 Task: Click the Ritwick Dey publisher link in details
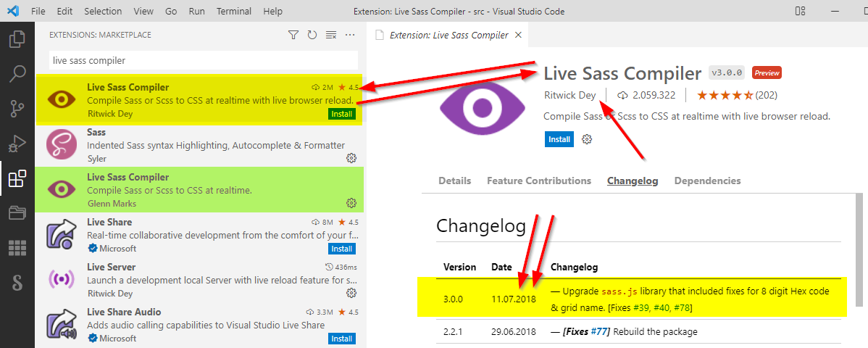569,95
